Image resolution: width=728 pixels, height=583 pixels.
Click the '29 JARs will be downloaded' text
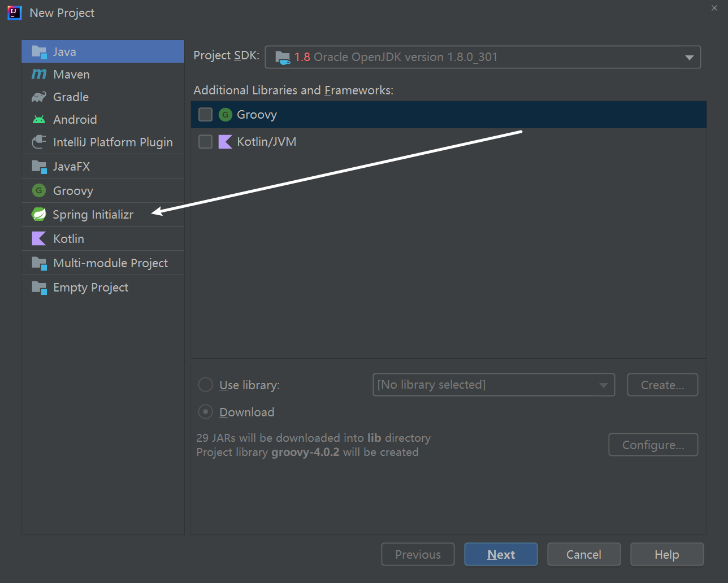313,438
